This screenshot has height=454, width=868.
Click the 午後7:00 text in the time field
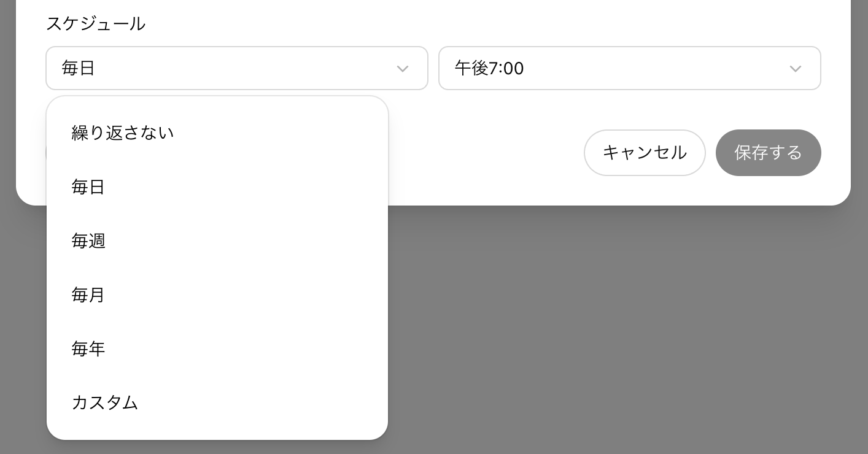489,68
